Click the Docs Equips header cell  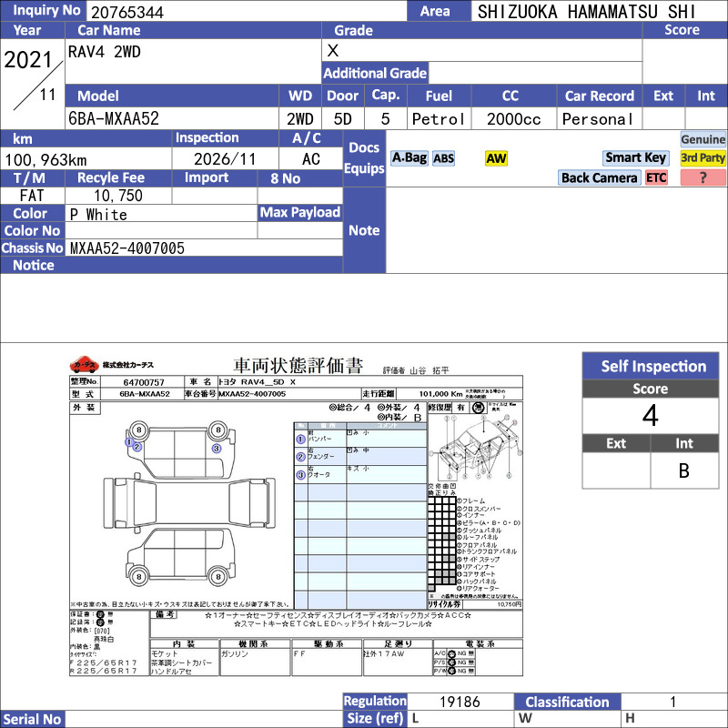click(x=365, y=157)
